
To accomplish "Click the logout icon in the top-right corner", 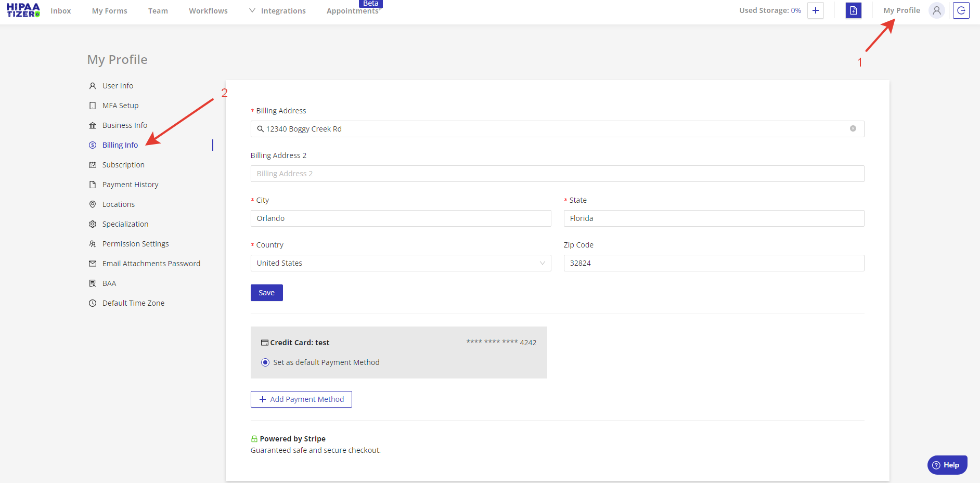I will [x=962, y=10].
